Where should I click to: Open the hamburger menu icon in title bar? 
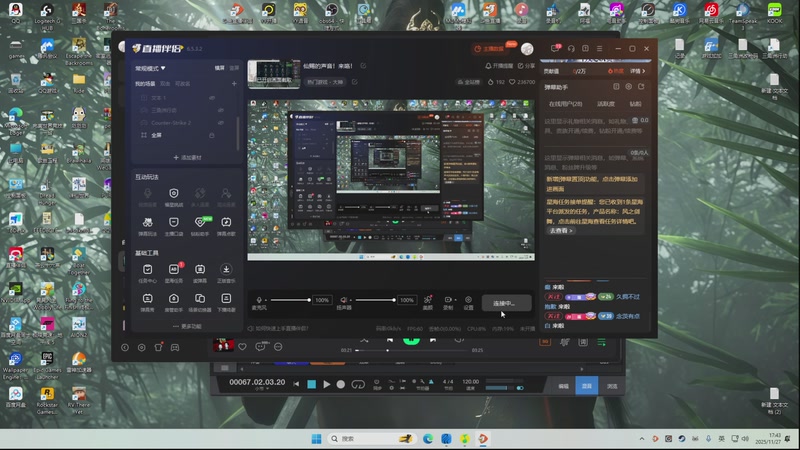(x=599, y=48)
